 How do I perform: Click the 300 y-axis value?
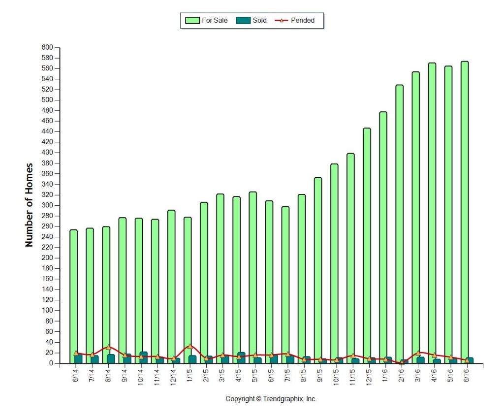(x=47, y=205)
